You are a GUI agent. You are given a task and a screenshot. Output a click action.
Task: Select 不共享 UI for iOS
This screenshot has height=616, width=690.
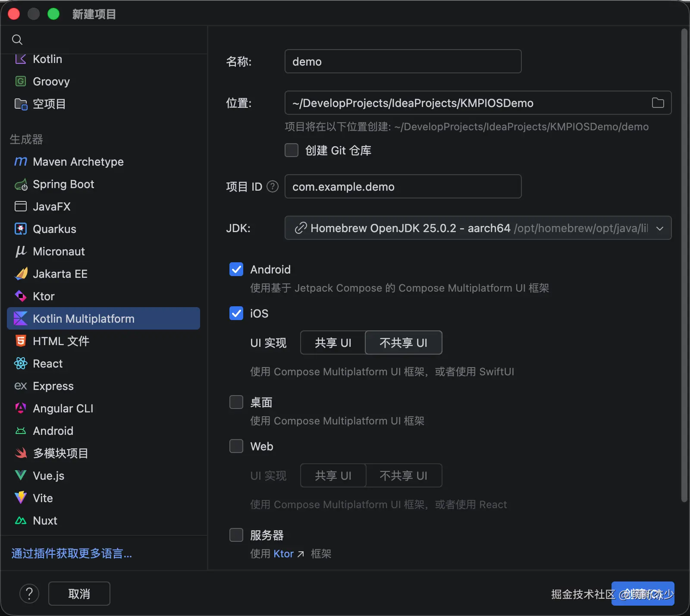404,343
